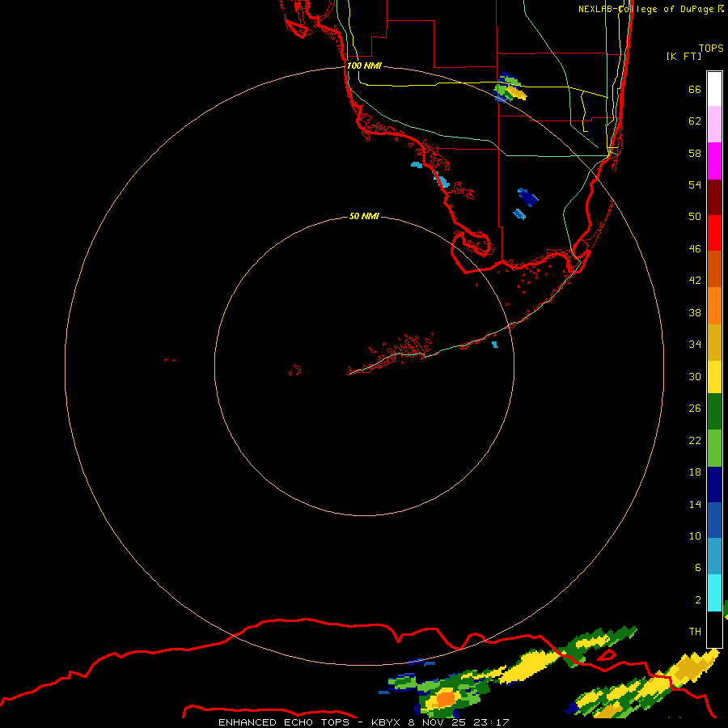
Task: Click the "KBYX" radar site identifier
Action: coord(385,722)
